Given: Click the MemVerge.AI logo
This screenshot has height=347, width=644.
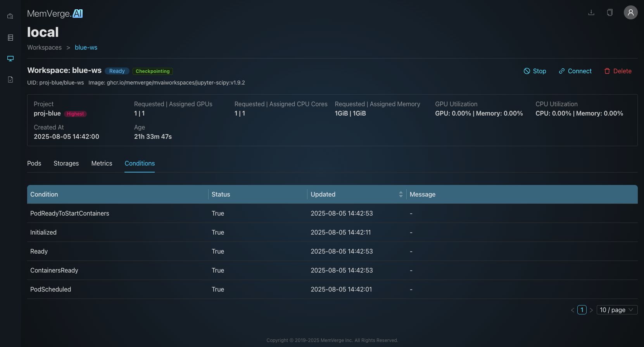Looking at the screenshot, I should pos(55,14).
